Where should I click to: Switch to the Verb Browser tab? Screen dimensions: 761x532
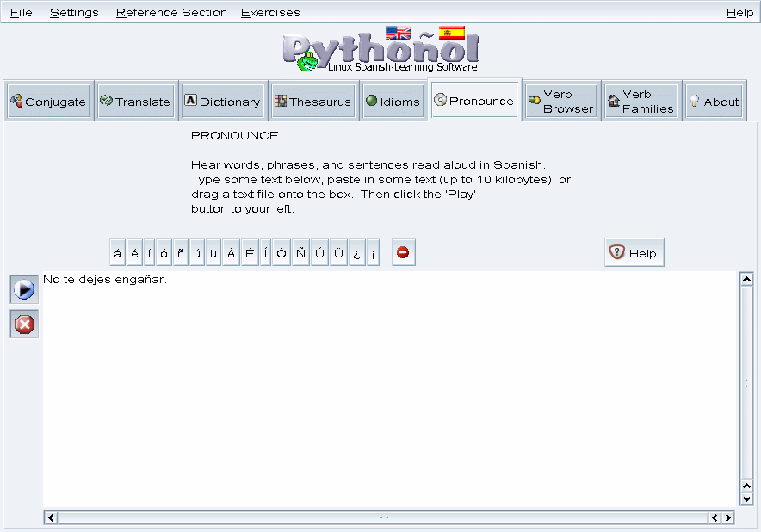(560, 102)
